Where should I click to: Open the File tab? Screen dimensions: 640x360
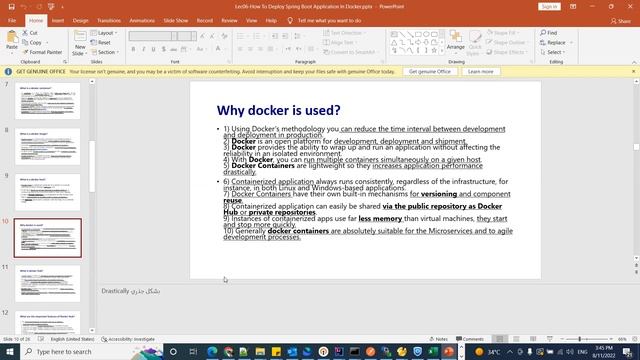[x=12, y=20]
